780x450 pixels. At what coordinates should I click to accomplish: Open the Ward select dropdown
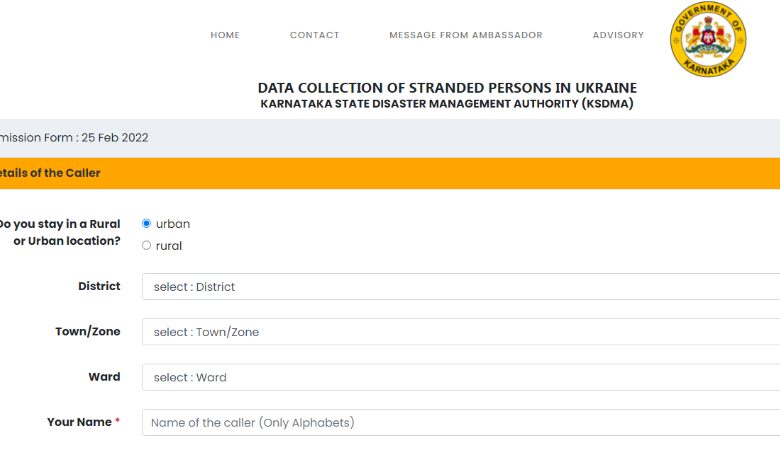(x=461, y=377)
